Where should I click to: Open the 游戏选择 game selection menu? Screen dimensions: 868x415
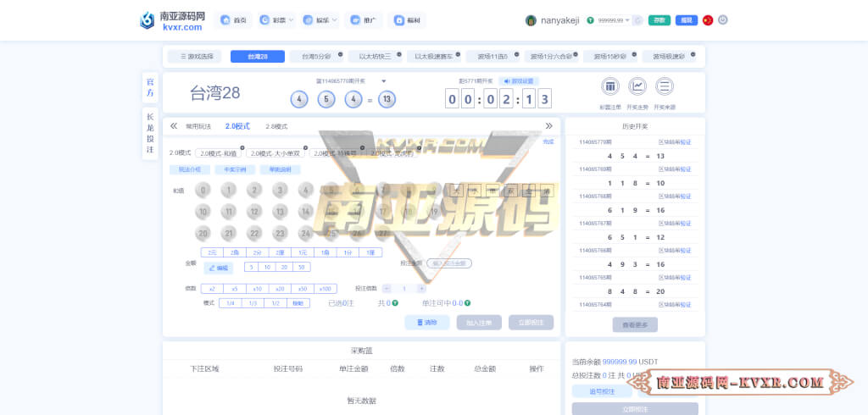pos(195,57)
